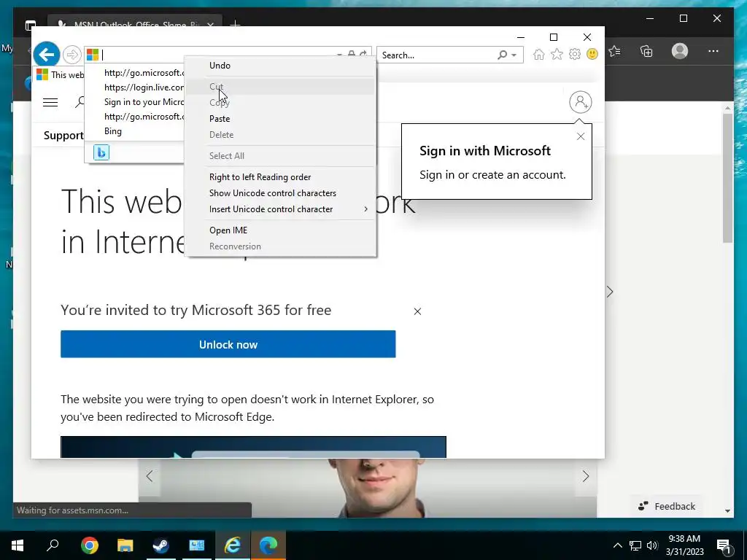Switch to Internet Explorer on taskbar

click(x=233, y=545)
